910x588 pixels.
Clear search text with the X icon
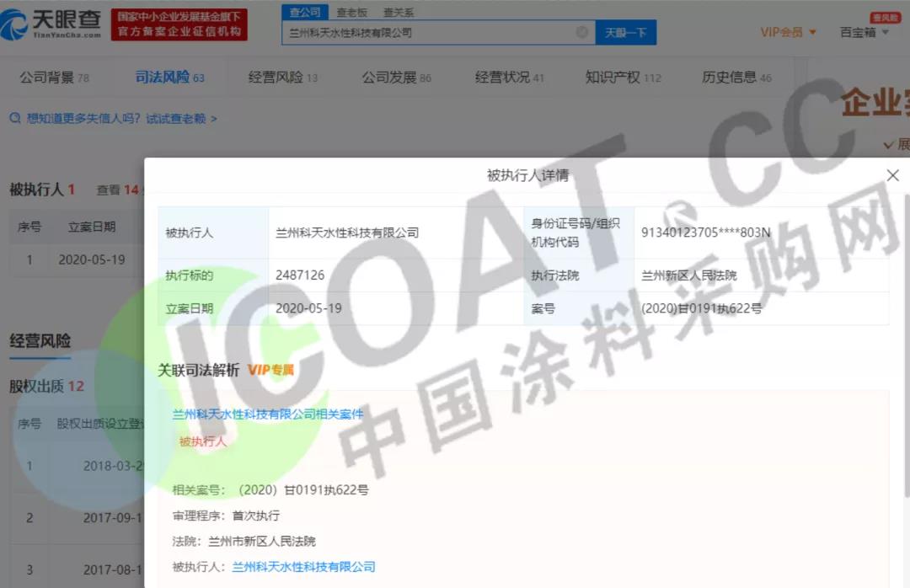(x=582, y=32)
